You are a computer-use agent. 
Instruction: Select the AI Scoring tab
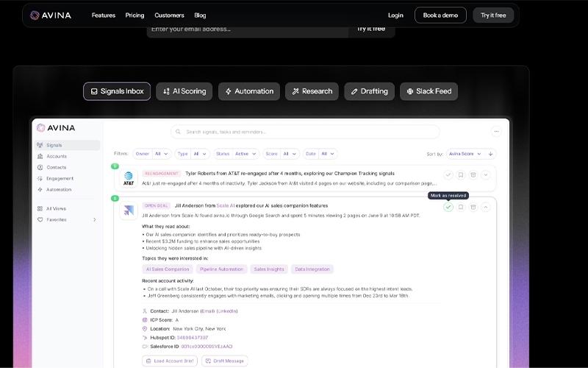184,91
